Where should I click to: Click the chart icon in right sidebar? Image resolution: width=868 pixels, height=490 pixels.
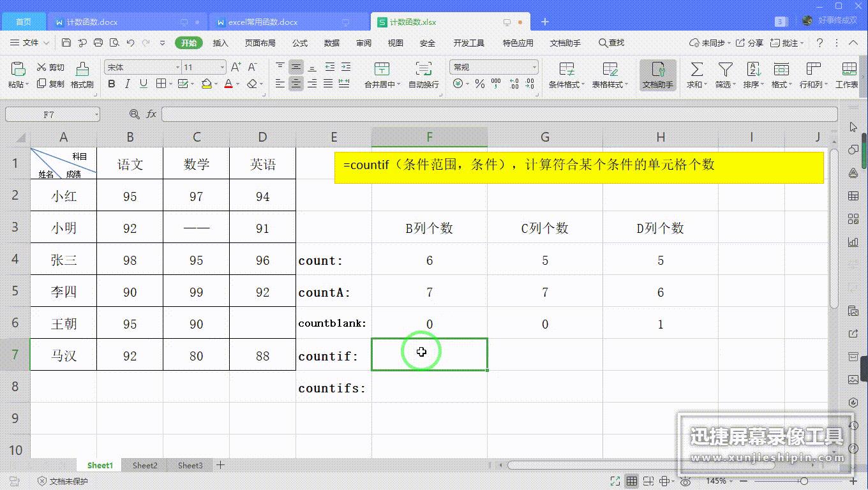click(x=853, y=242)
